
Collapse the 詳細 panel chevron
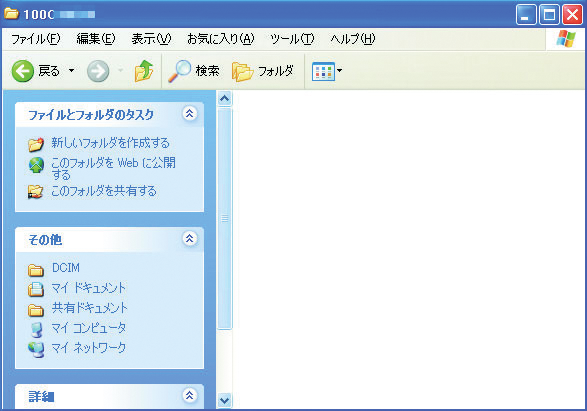(190, 395)
